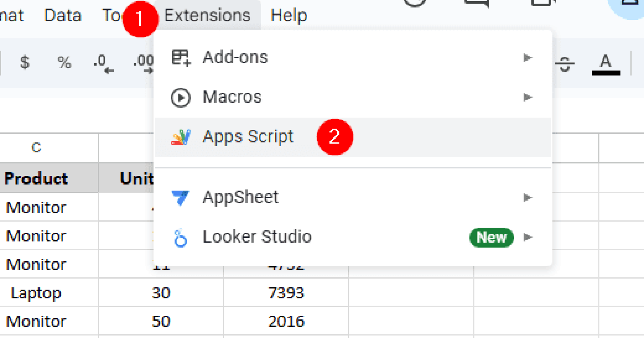
Task: Expand the Looker Studio submenu arrow
Action: tap(528, 237)
